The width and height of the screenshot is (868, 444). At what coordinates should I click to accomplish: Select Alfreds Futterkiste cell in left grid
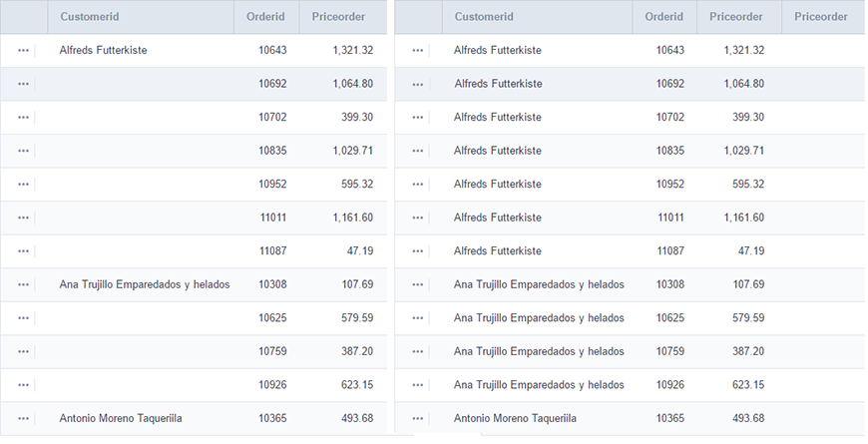pos(103,50)
